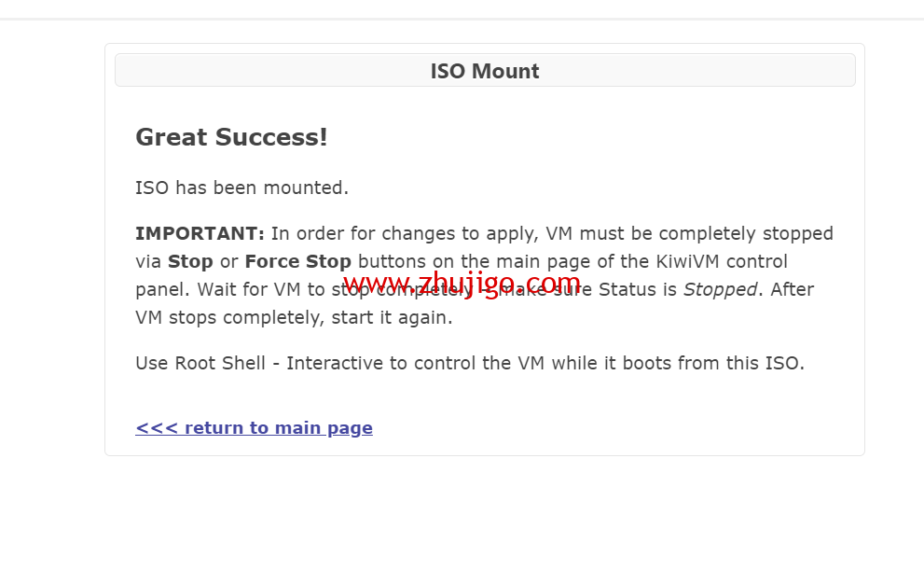This screenshot has height=570, width=924.
Task: Click the 'VM must be completely stopped' phrase
Action: 689,234
